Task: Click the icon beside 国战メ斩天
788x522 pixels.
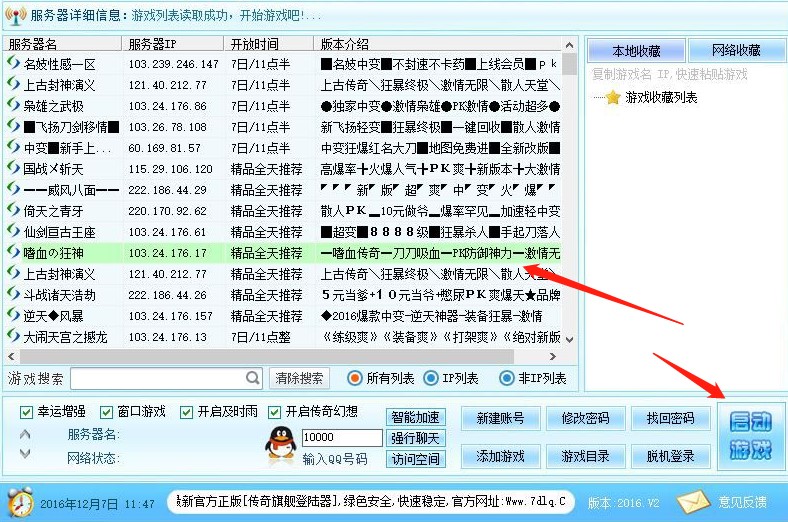Action: [x=13, y=168]
